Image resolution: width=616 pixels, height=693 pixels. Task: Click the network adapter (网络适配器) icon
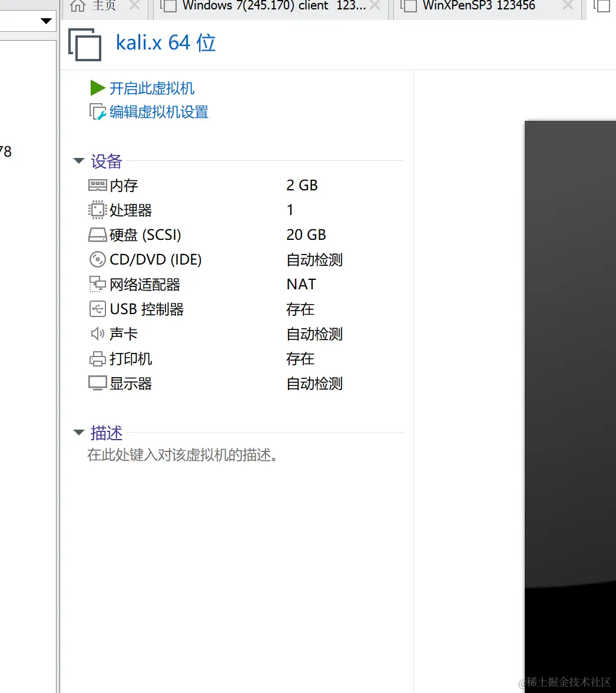pos(98,284)
